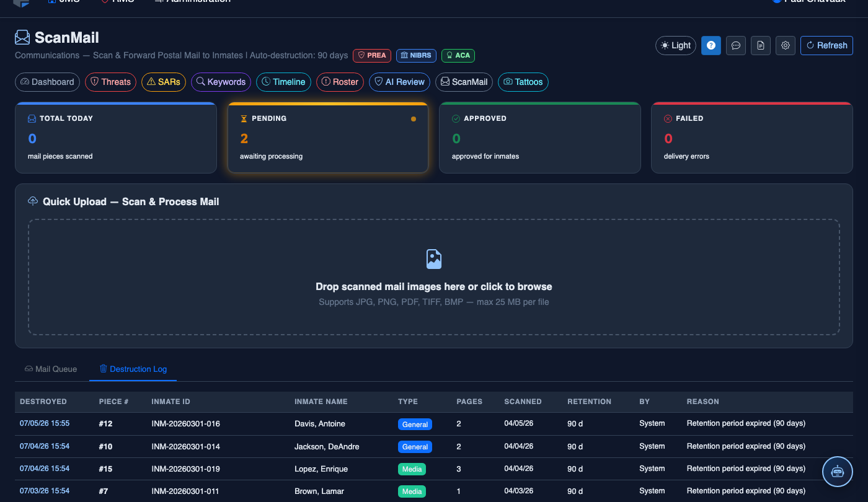Viewport: 868px width, 502px height.
Task: Select the Destruction Log tab
Action: click(x=133, y=369)
